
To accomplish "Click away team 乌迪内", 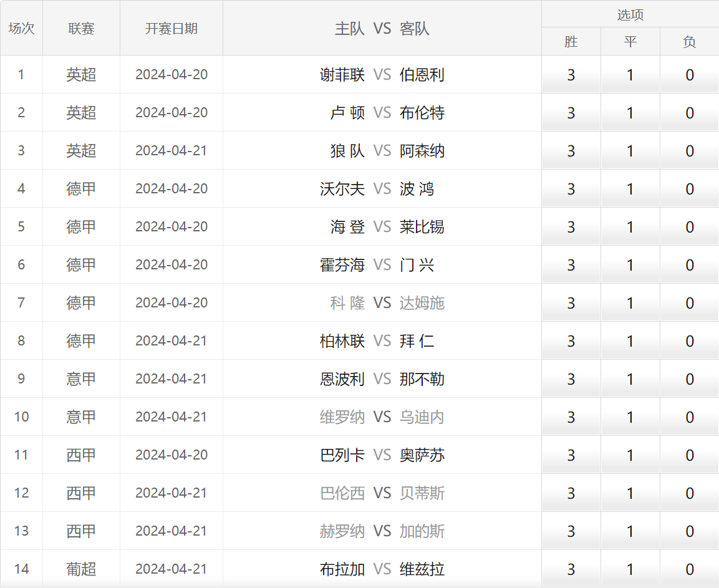I will coord(422,417).
